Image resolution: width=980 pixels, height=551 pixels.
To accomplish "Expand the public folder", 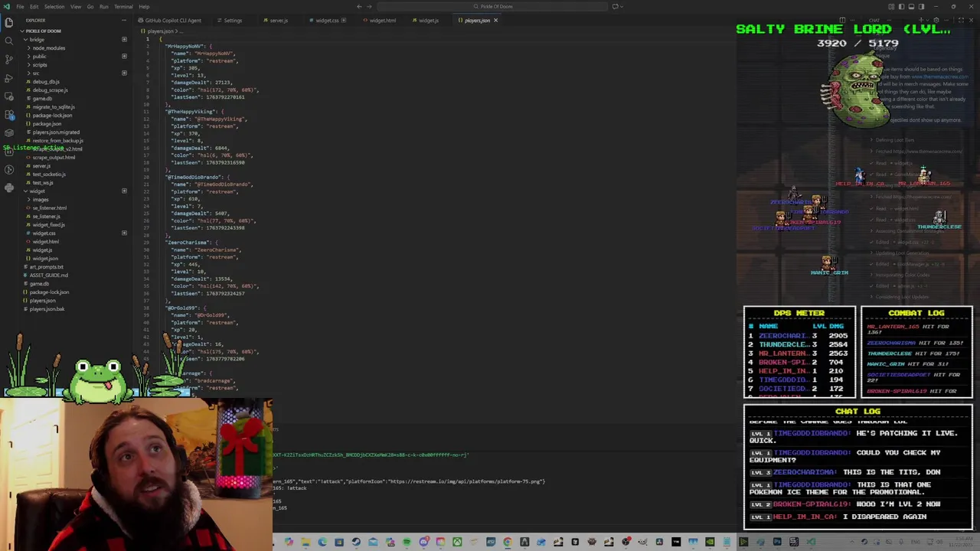I will click(x=39, y=56).
